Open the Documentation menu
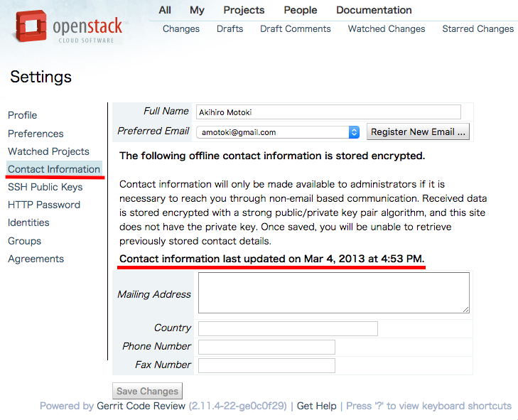Image resolution: width=518 pixels, height=420 pixels. pos(374,10)
